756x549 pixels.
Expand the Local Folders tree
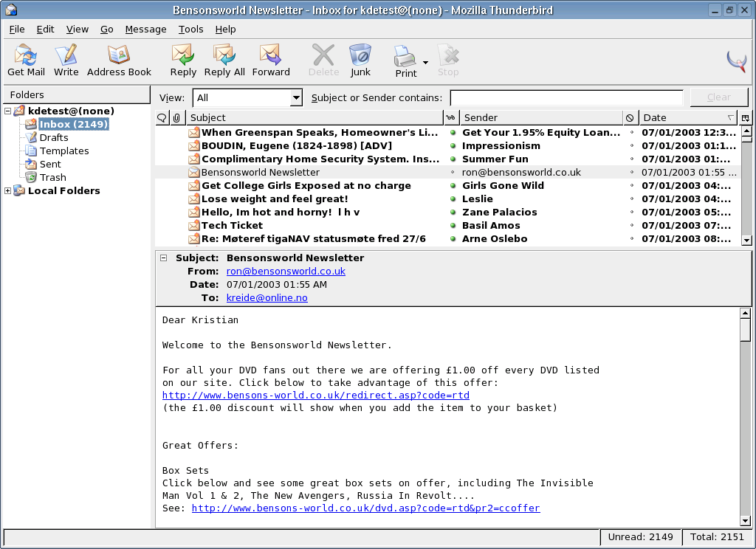pos(8,191)
